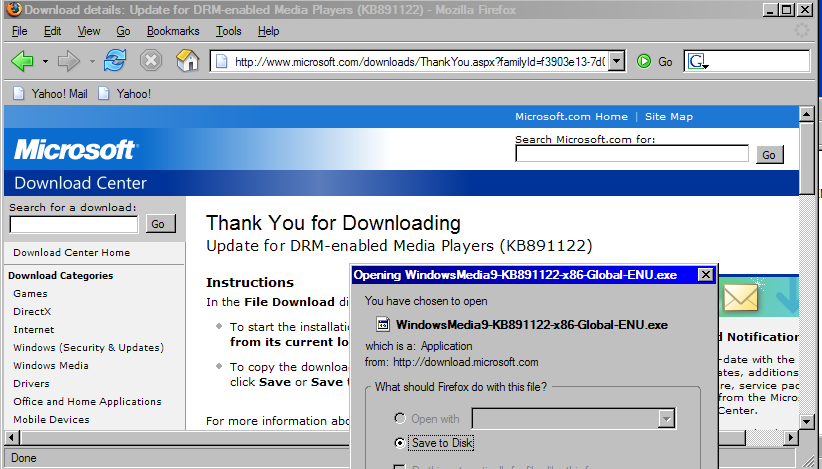Screen dimensions: 822x469
Task: Open the Home page icon
Action: (187, 61)
